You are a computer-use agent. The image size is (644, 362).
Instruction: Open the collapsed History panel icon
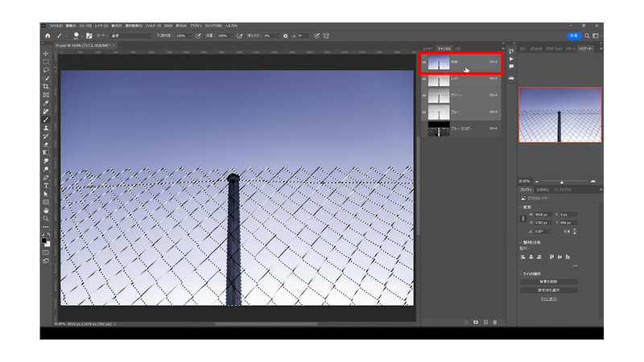click(511, 51)
